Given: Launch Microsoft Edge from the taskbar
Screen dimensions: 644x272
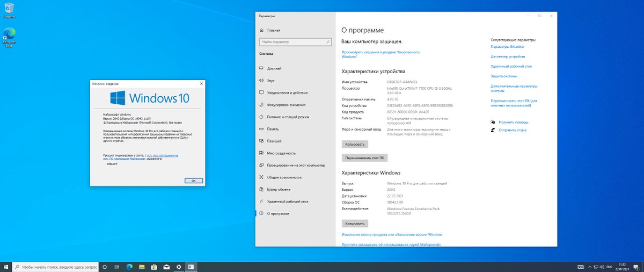Looking at the screenshot, I should tap(129, 267).
